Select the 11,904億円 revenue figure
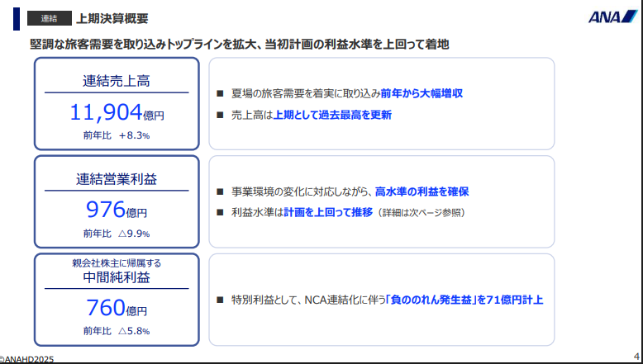 point(116,112)
